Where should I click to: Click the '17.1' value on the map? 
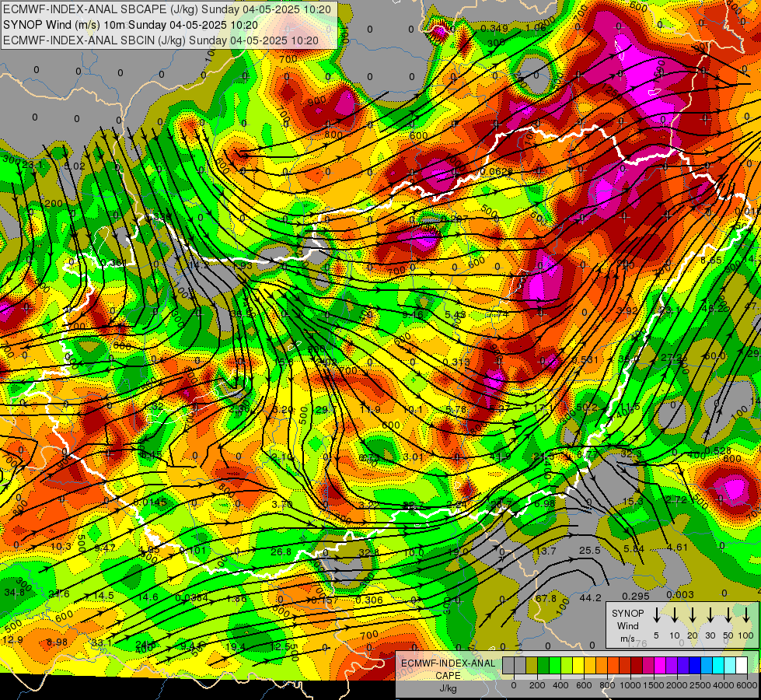pyautogui.click(x=543, y=408)
